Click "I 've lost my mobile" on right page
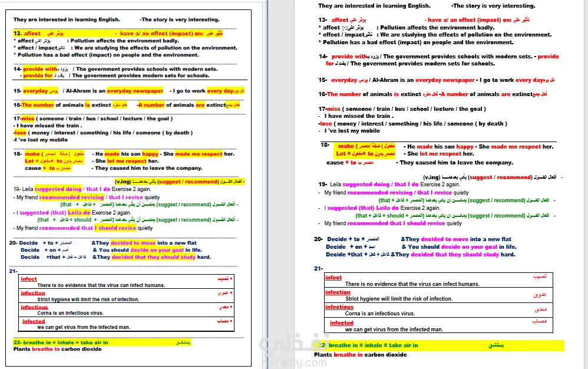This screenshot has height=369, width=588. tap(352, 131)
